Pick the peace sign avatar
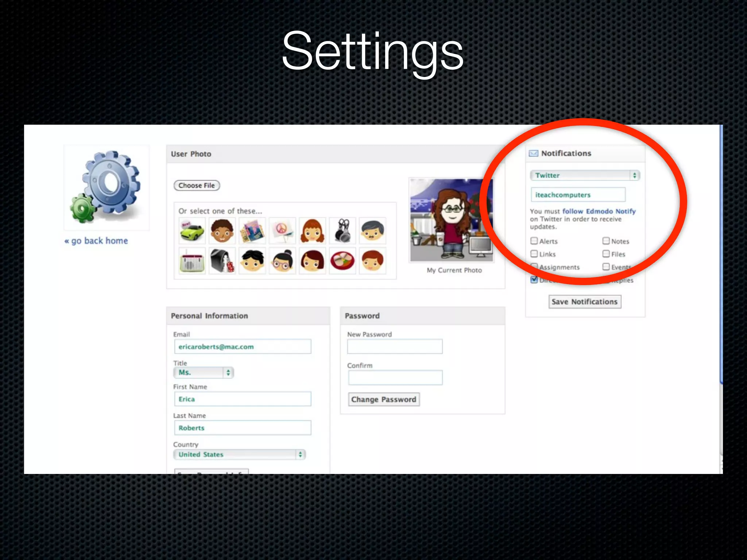Viewport: 747px width, 560px height. [282, 231]
